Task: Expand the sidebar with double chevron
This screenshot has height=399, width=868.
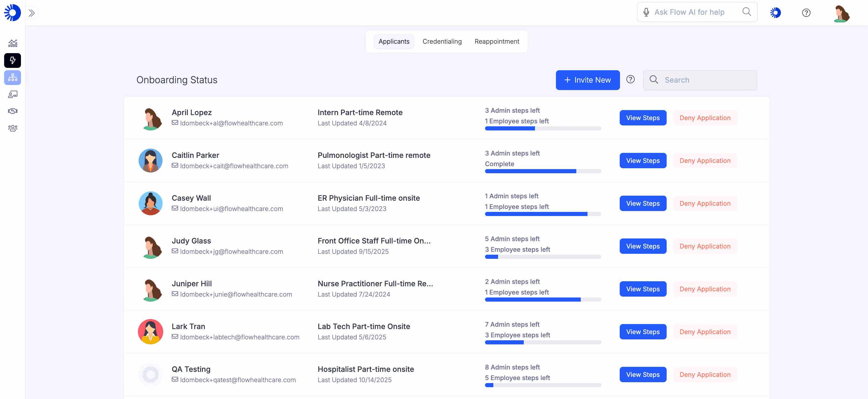Action: (x=32, y=13)
